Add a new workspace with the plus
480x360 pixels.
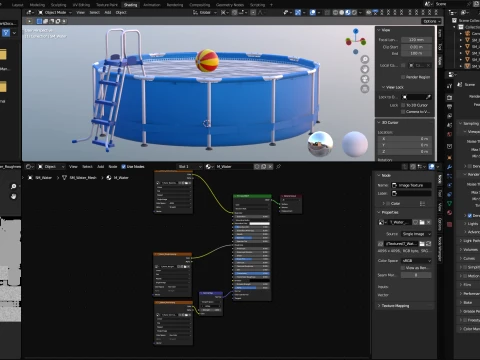point(271,5)
